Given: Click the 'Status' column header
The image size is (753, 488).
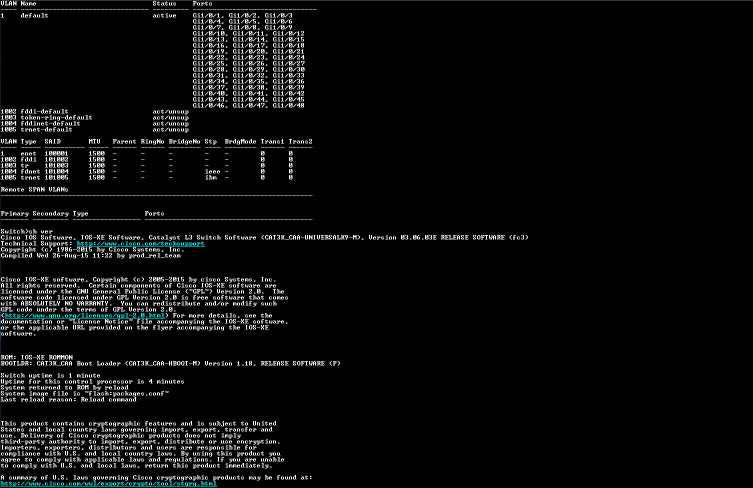Looking at the screenshot, I should 165,3.
